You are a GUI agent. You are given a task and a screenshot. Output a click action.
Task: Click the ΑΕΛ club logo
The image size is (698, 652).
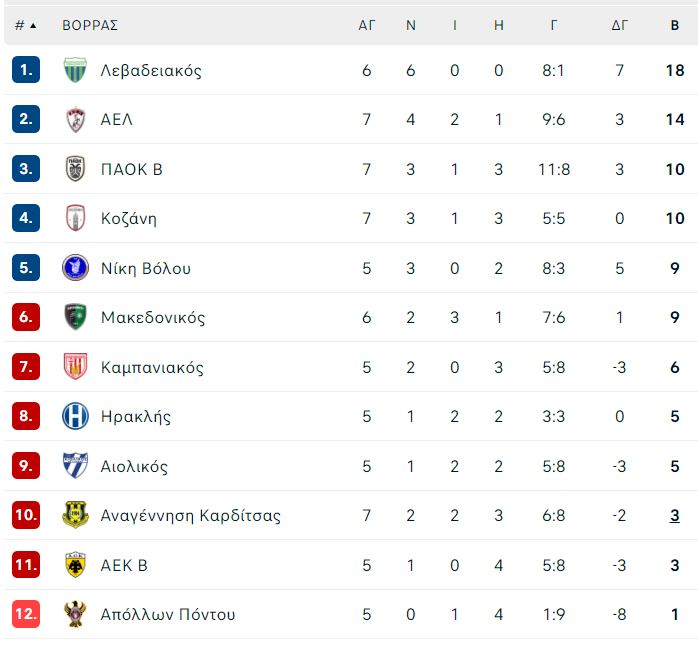click(75, 119)
